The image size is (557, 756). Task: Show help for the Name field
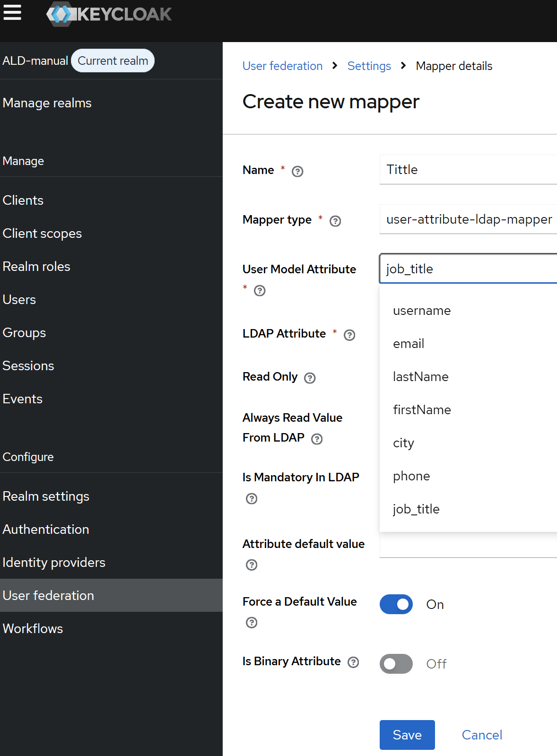pyautogui.click(x=297, y=171)
